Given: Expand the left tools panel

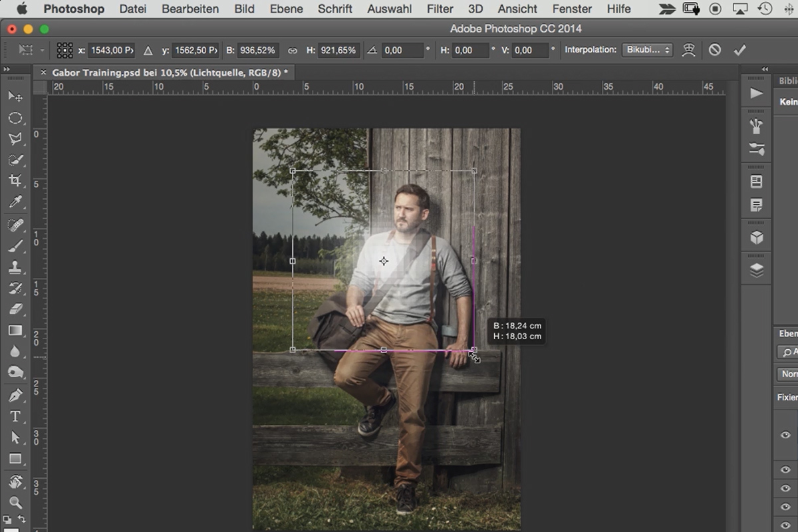Looking at the screenshot, I should pos(7,68).
